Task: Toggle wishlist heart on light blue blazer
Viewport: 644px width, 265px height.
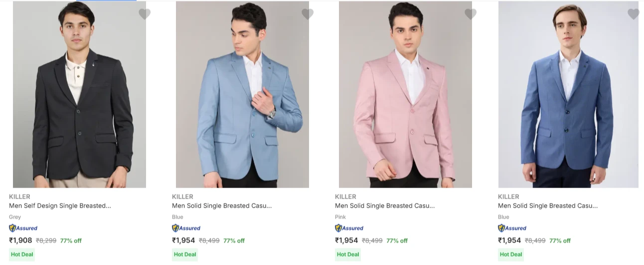Action: tap(308, 14)
